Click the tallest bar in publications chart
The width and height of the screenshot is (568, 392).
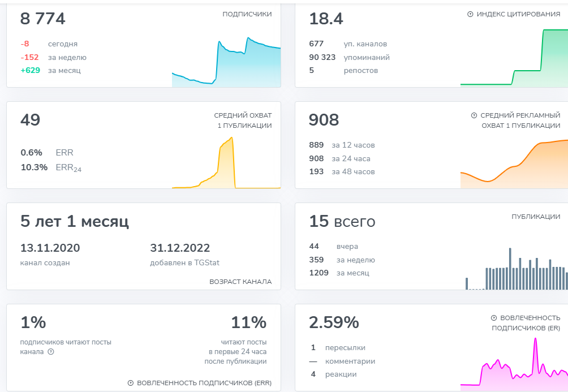click(x=510, y=269)
